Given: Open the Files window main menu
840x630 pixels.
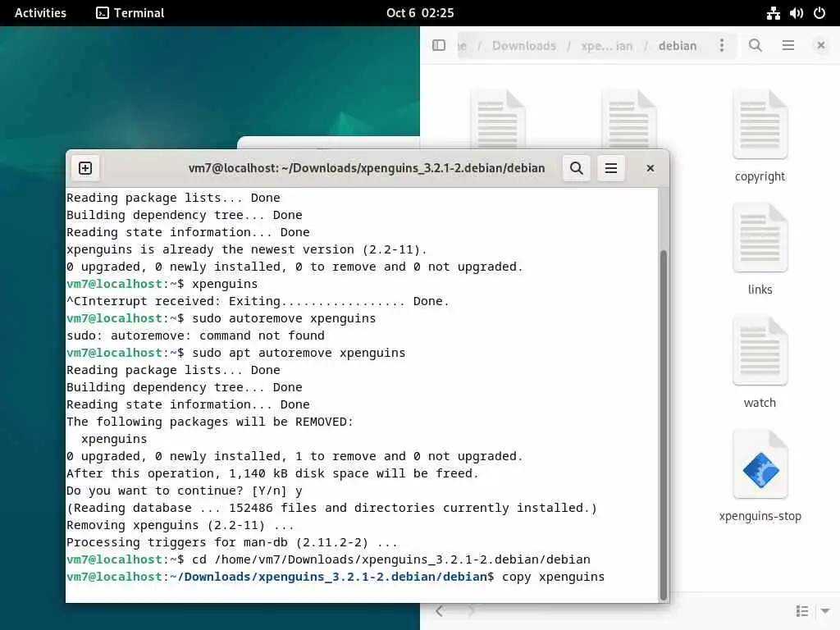Looking at the screenshot, I should click(x=788, y=45).
